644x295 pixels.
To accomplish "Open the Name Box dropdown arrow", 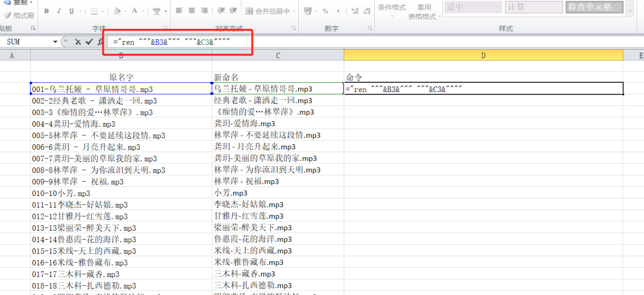I will point(55,42).
